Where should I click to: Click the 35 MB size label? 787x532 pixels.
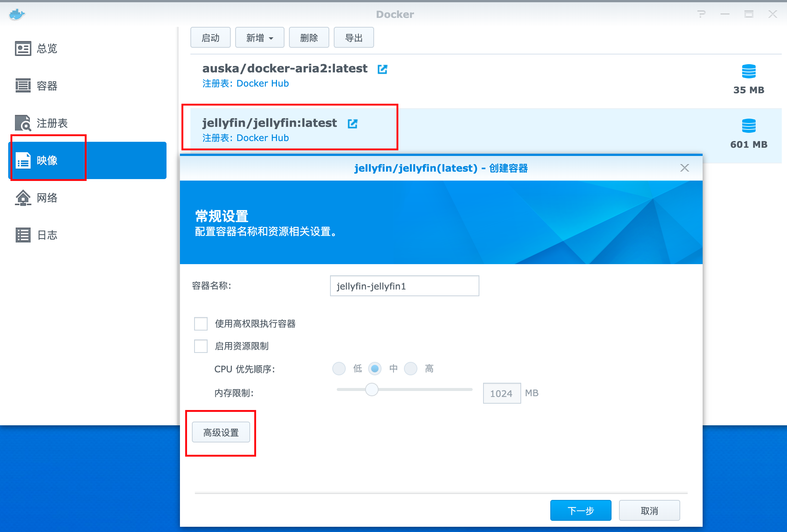click(749, 90)
